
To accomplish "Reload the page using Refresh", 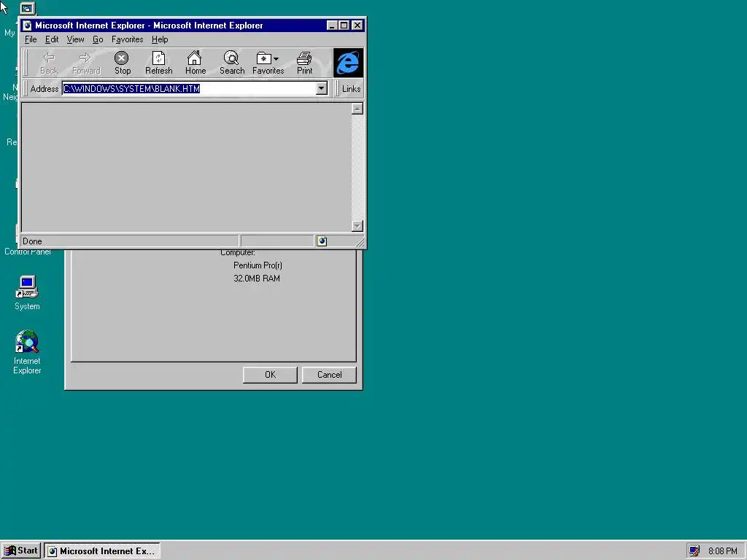I will click(158, 63).
